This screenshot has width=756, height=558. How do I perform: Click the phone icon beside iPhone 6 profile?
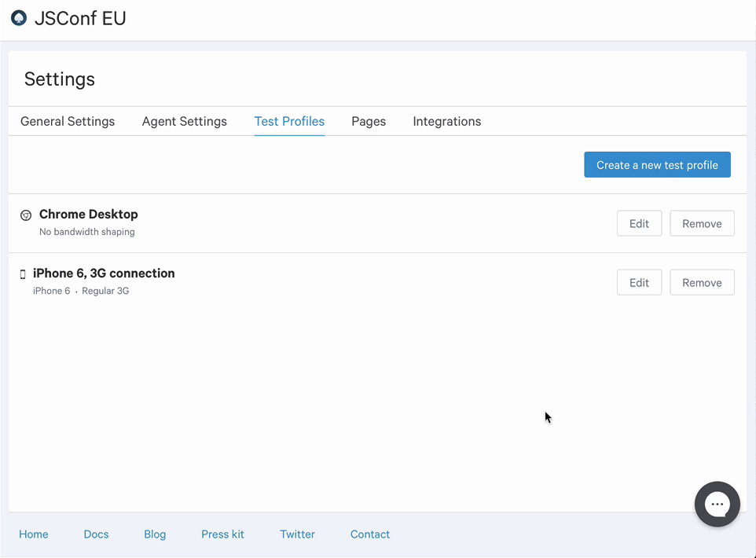(x=23, y=274)
